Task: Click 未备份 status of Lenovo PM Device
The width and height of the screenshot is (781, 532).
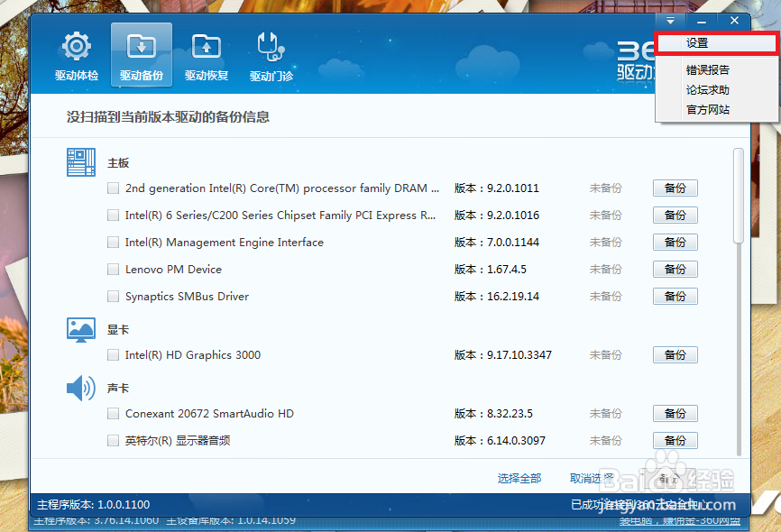Action: point(606,270)
